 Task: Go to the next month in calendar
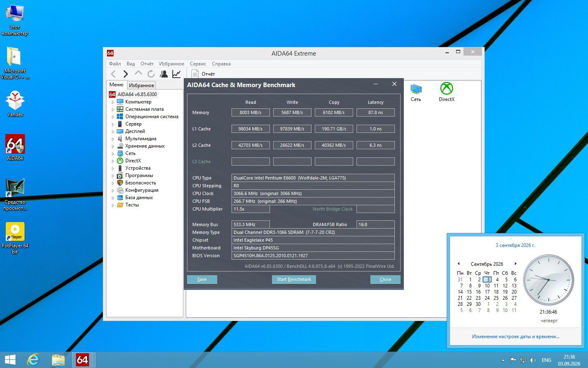tap(515, 264)
